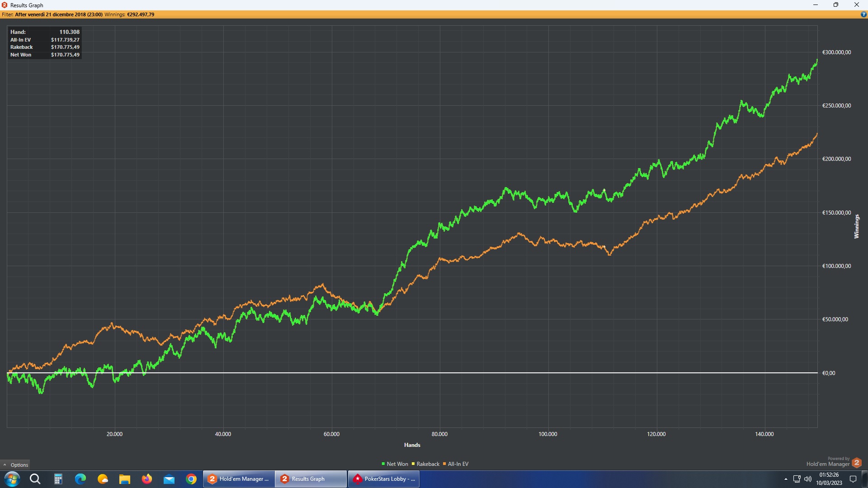Image resolution: width=868 pixels, height=488 pixels.
Task: Switch to Hold'em Manager taskbar window
Action: coord(239,479)
